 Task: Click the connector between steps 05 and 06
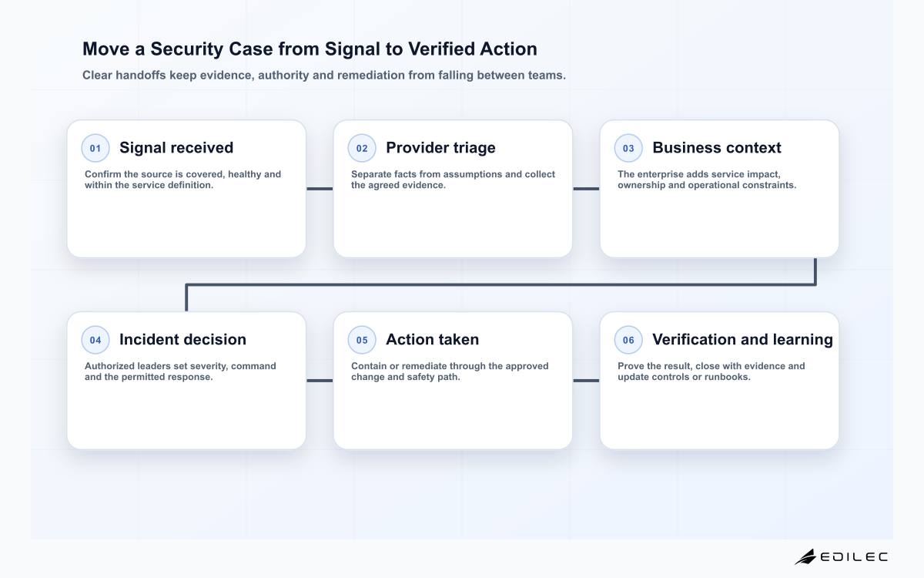[x=586, y=381]
